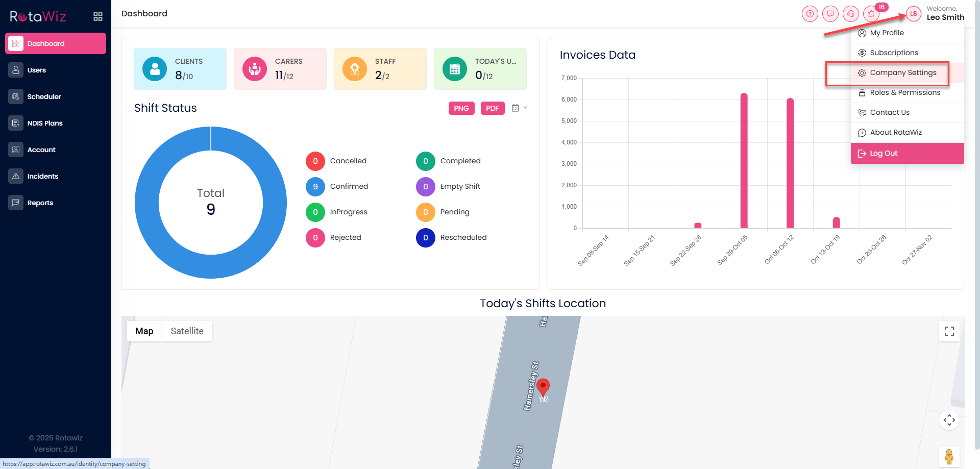Select Company Settings from user menu
The width and height of the screenshot is (980, 469).
coord(902,73)
